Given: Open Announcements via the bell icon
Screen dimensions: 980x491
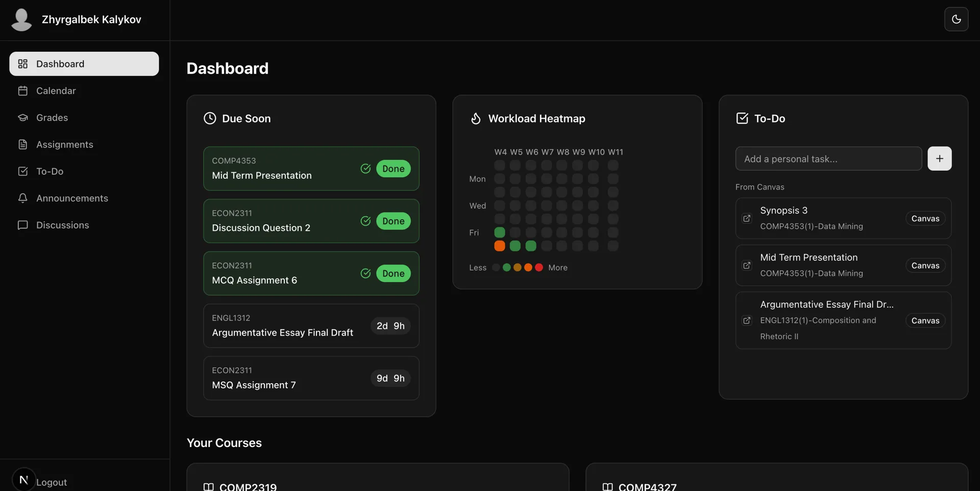Looking at the screenshot, I should point(23,198).
